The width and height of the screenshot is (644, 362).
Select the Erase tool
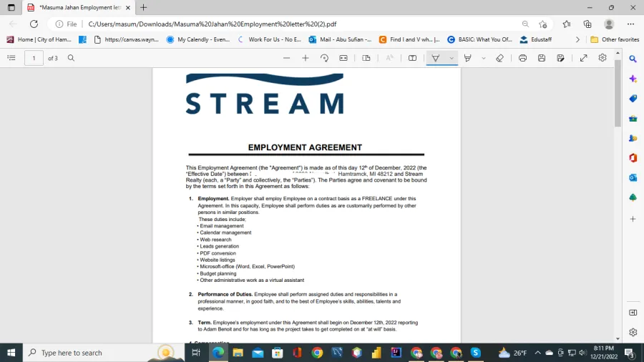pyautogui.click(x=499, y=58)
